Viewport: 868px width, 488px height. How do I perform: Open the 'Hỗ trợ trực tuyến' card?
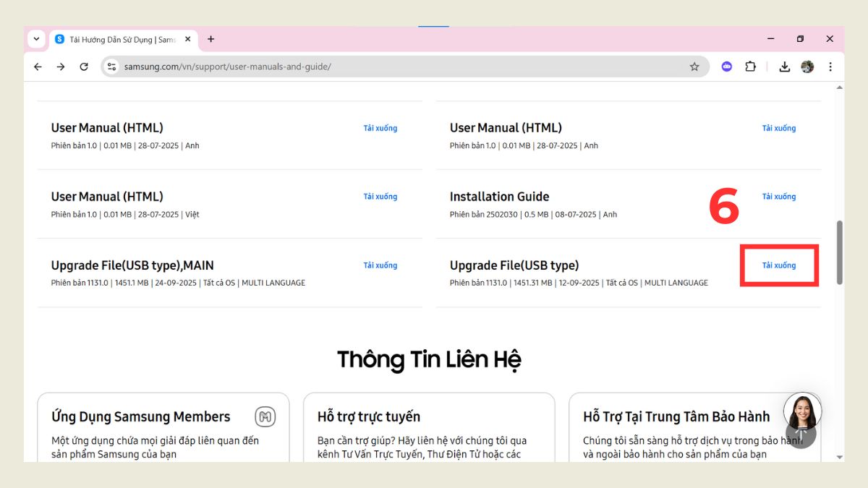[x=429, y=427]
